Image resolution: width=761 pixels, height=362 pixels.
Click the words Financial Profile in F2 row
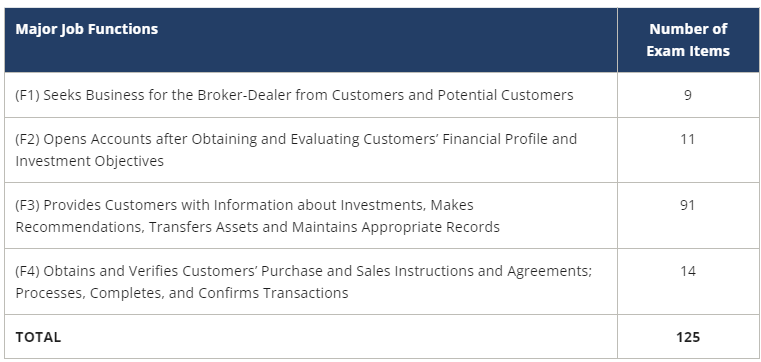496,139
